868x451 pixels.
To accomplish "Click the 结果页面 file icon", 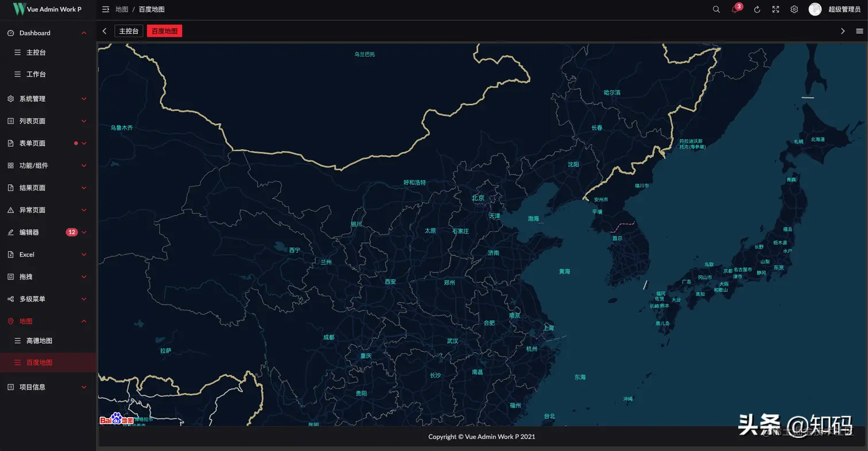I will point(10,188).
